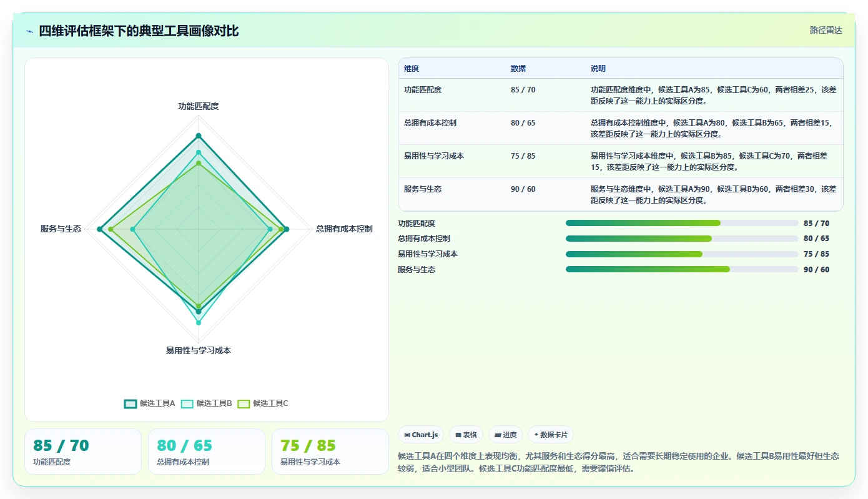
Task: Open the 75 / 85 易用性与学习成本 stat card
Action: click(x=330, y=452)
